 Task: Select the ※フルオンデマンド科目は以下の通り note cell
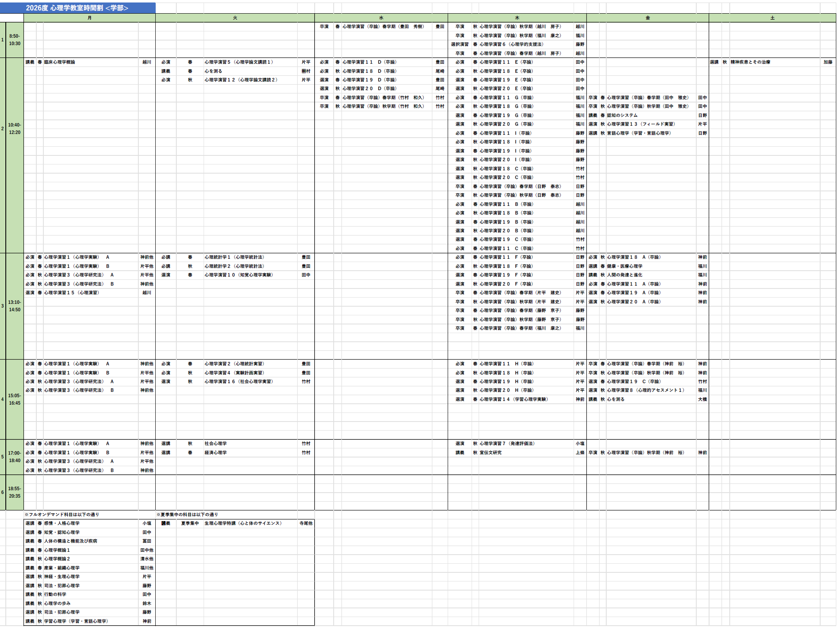click(x=62, y=515)
